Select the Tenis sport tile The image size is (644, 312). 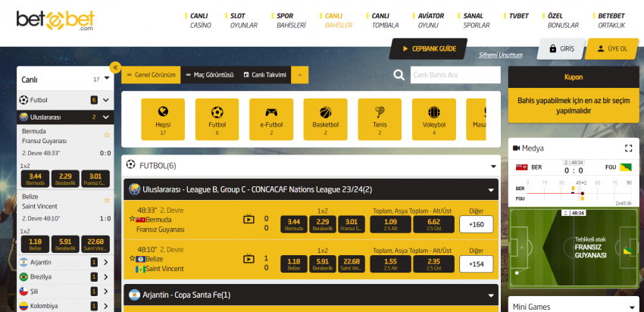point(380,119)
